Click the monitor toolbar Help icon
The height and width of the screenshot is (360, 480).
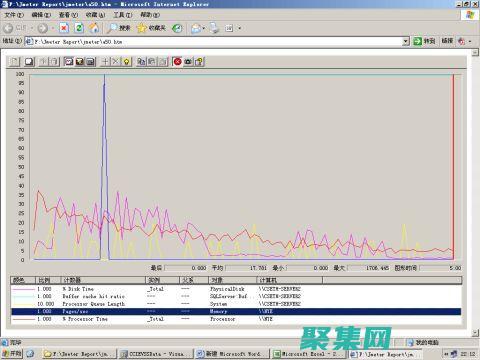click(199, 61)
